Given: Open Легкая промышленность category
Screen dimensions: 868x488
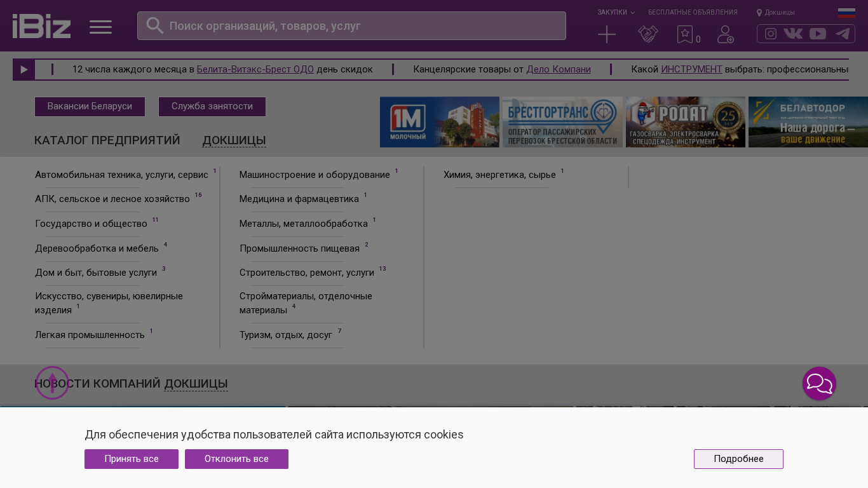Looking at the screenshot, I should pos(90,335).
